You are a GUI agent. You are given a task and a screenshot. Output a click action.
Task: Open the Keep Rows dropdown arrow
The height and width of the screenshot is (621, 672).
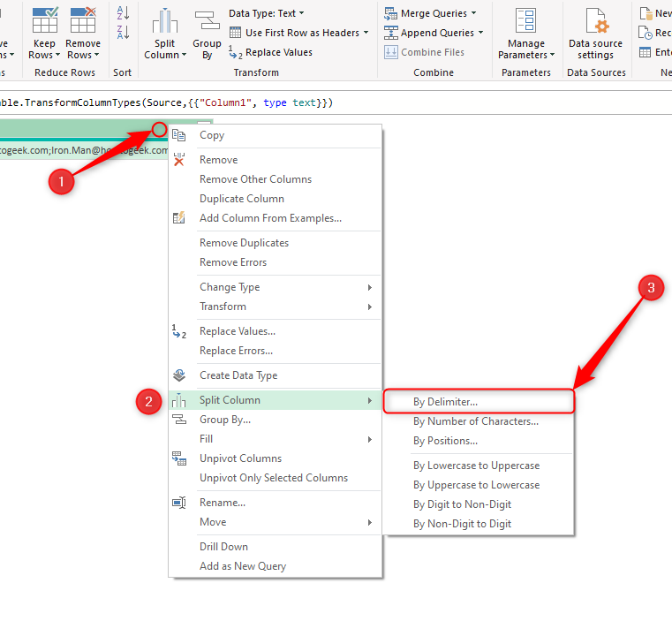[x=57, y=55]
